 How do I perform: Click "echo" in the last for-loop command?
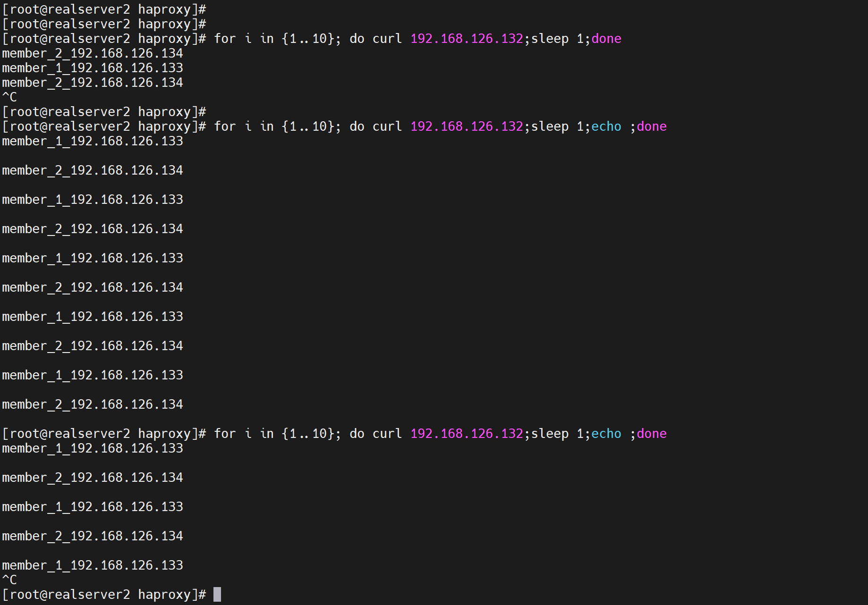click(606, 434)
